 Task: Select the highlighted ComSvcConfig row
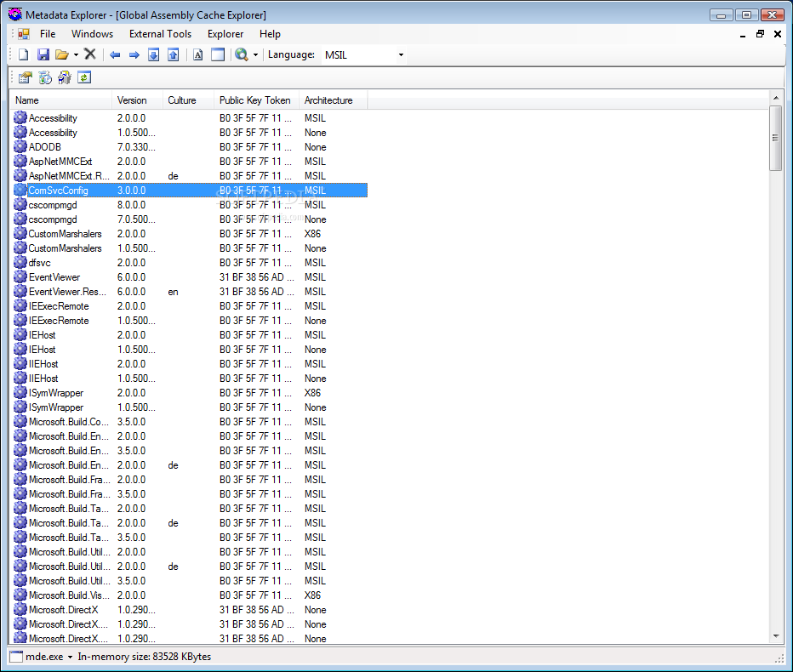[x=189, y=191]
